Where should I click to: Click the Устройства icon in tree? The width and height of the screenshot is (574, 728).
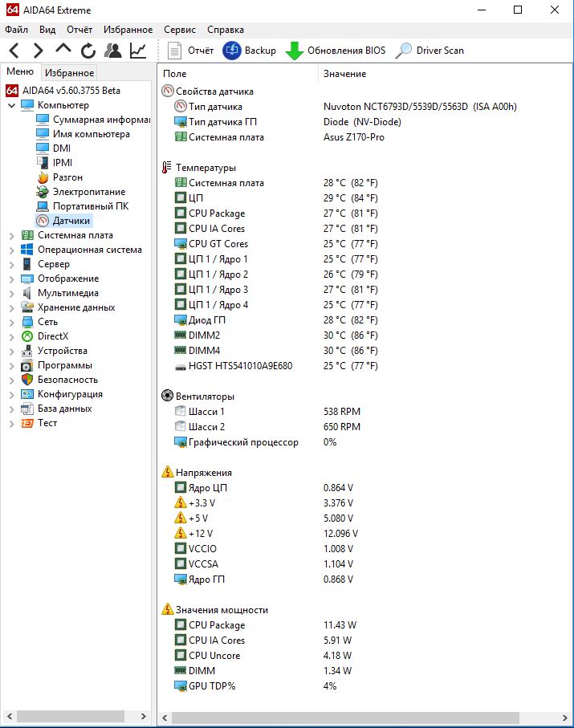[x=27, y=351]
